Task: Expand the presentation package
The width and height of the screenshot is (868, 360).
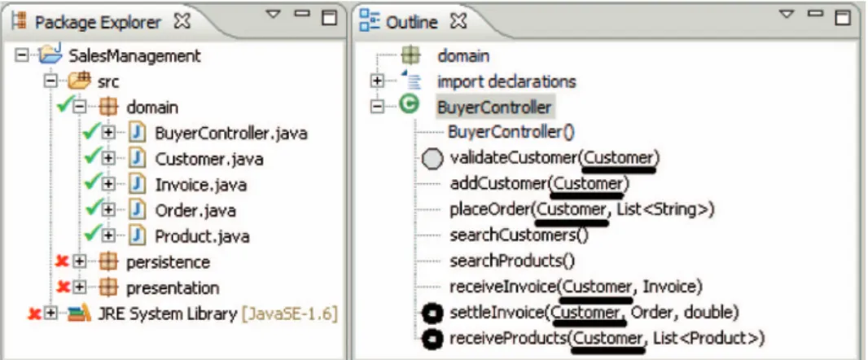Action: pyautogui.click(x=80, y=288)
